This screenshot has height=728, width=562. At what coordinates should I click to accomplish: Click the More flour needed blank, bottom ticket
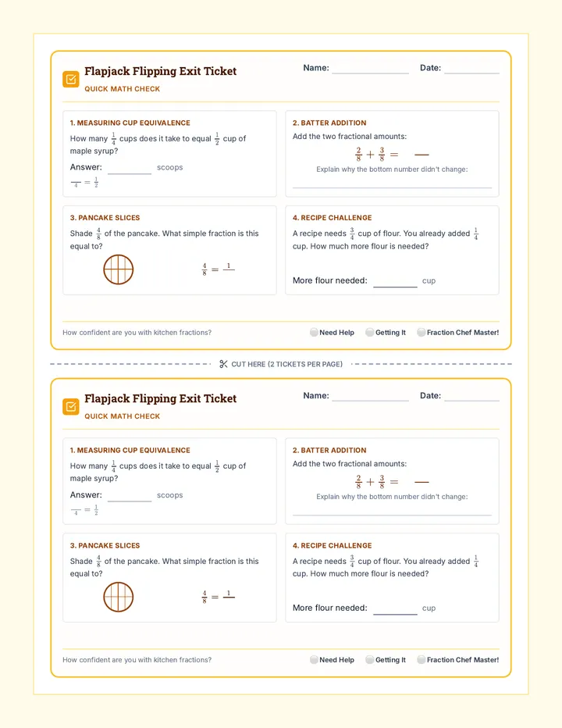[396, 608]
